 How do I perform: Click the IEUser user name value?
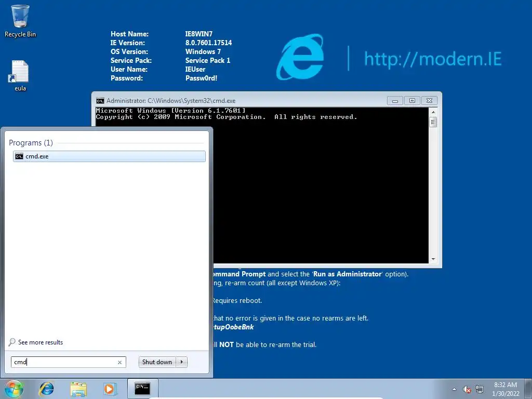(195, 69)
